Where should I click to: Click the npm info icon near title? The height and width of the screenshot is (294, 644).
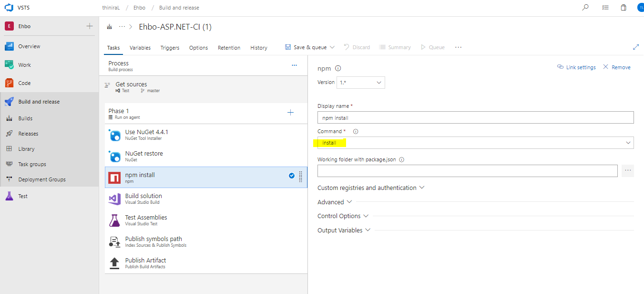point(338,68)
